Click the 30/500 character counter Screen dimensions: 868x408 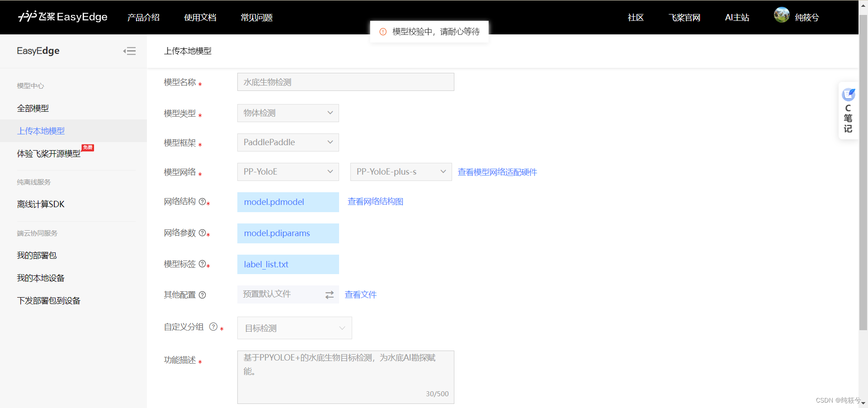click(437, 394)
